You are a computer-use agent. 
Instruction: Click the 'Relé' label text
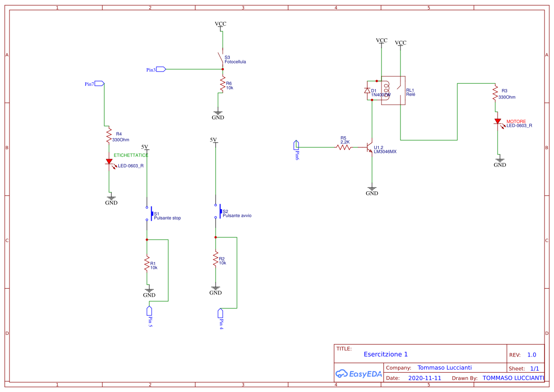pos(411,95)
